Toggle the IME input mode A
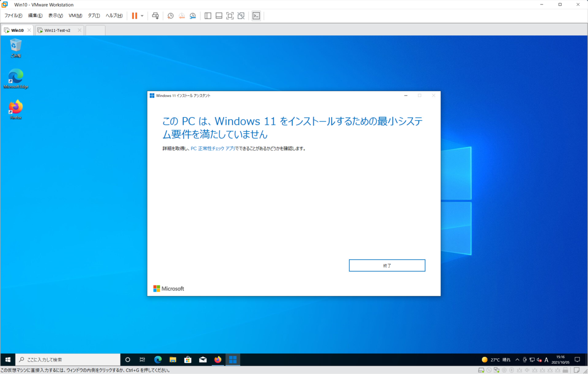The image size is (588, 374). coord(546,359)
